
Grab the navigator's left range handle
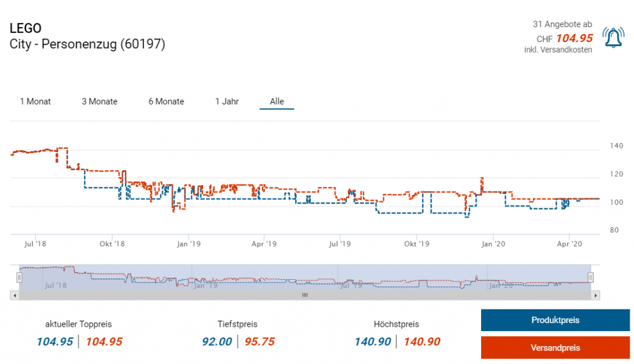click(19, 277)
